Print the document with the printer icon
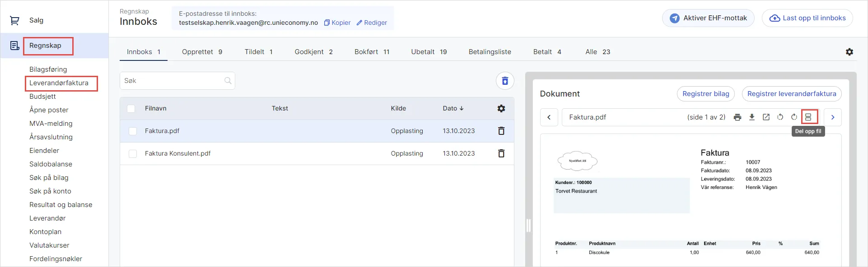The width and height of the screenshot is (868, 267). [x=737, y=117]
